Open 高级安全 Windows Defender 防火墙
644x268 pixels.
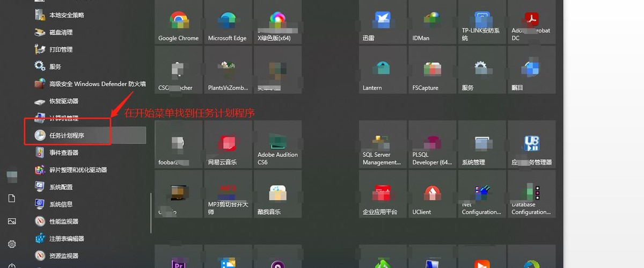[86, 84]
